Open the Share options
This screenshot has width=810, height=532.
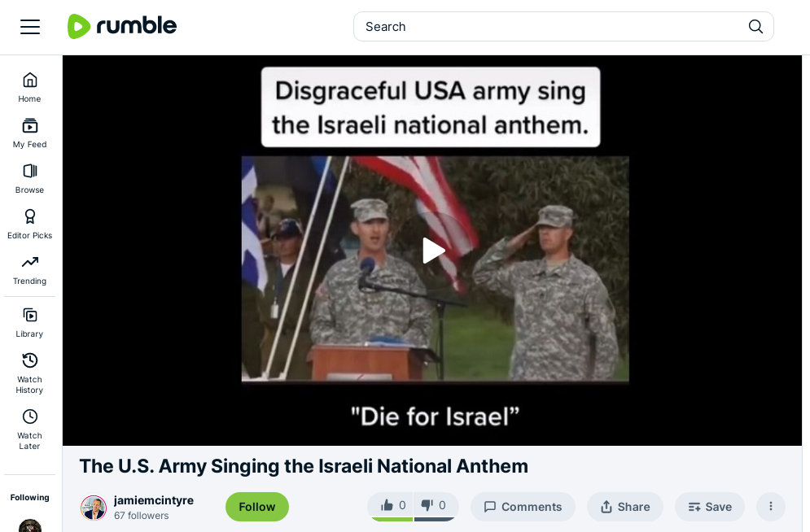[624, 506]
